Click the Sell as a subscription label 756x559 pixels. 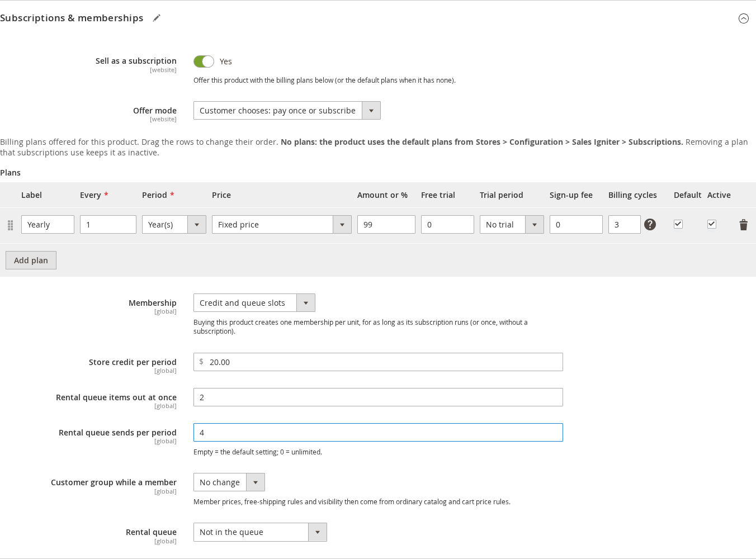[x=136, y=61]
